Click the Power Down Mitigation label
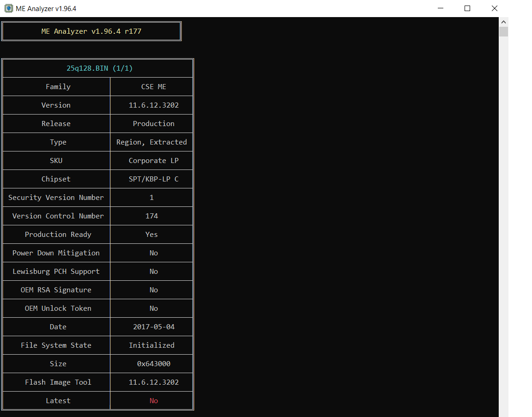Viewport: 532px width, 417px height. coord(56,253)
